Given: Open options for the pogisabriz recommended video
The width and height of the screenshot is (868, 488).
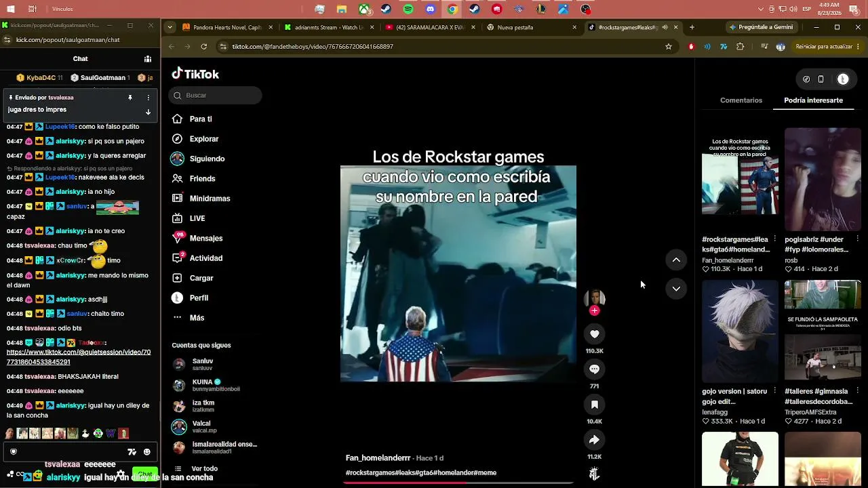Looking at the screenshot, I should (857, 239).
